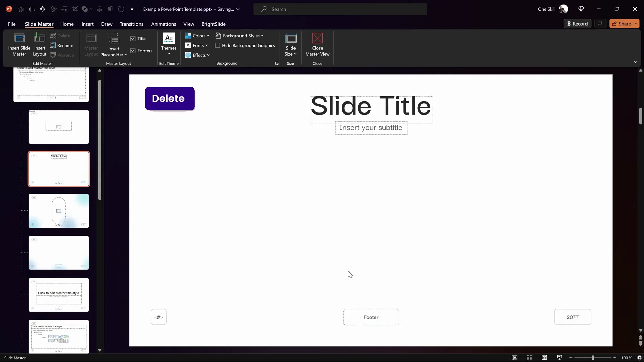Screen dimensions: 644x362
Task: Click the 100 % zoom level
Action: click(627, 358)
